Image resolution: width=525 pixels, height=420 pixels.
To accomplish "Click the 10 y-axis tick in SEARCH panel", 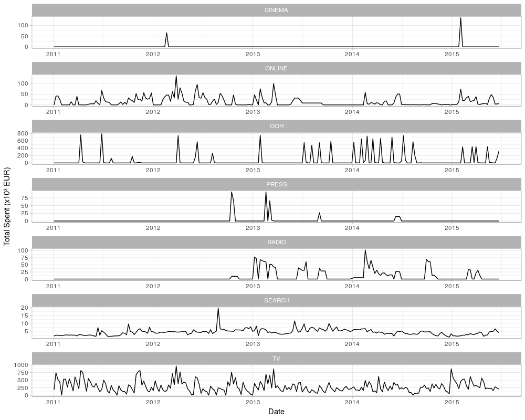I will pyautogui.click(x=25, y=323).
